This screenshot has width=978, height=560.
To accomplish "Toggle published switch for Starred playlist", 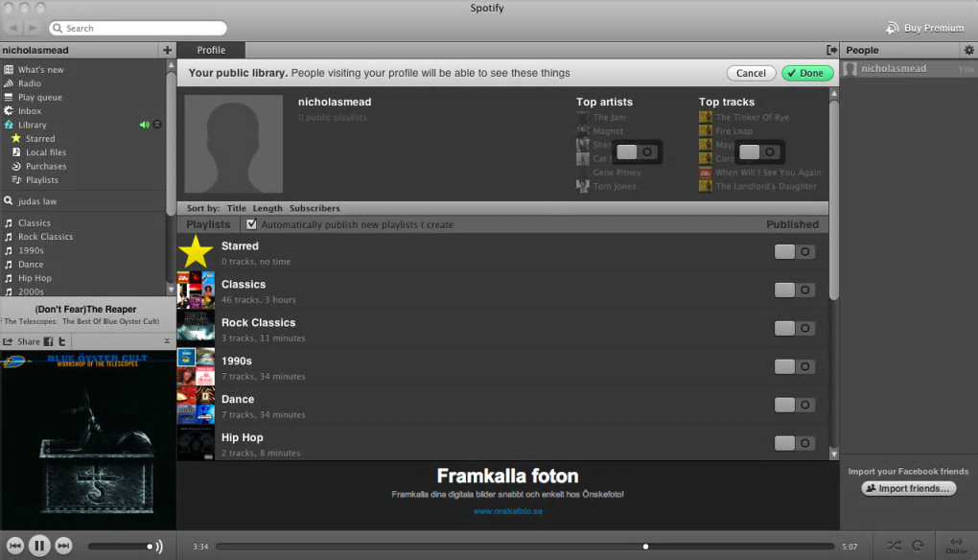I will [x=795, y=251].
